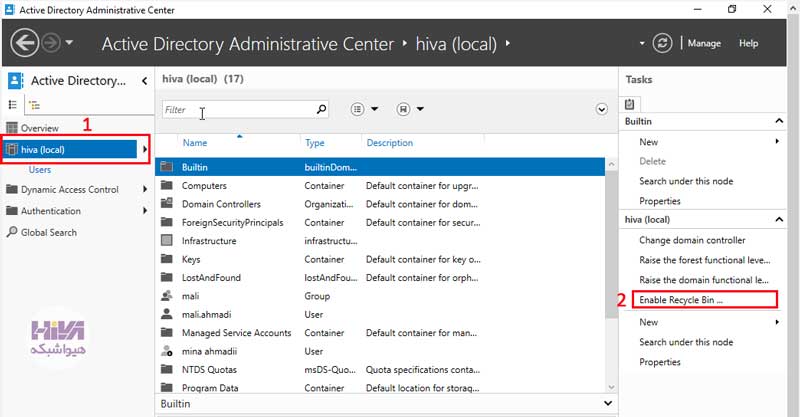Expand the hiva (local) node arrow
The image size is (800, 417).
pos(145,150)
